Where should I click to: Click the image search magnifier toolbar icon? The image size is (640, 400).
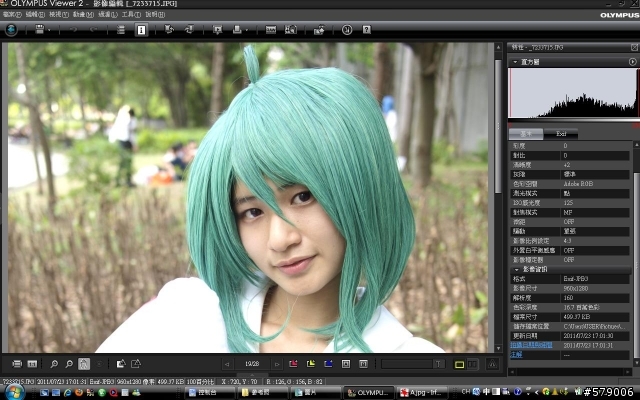pos(291,30)
